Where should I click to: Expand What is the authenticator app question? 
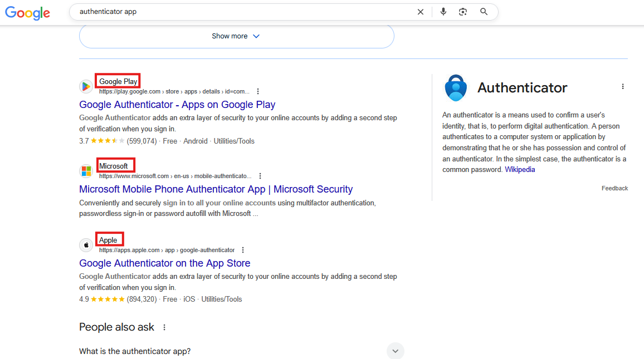[x=242, y=351]
